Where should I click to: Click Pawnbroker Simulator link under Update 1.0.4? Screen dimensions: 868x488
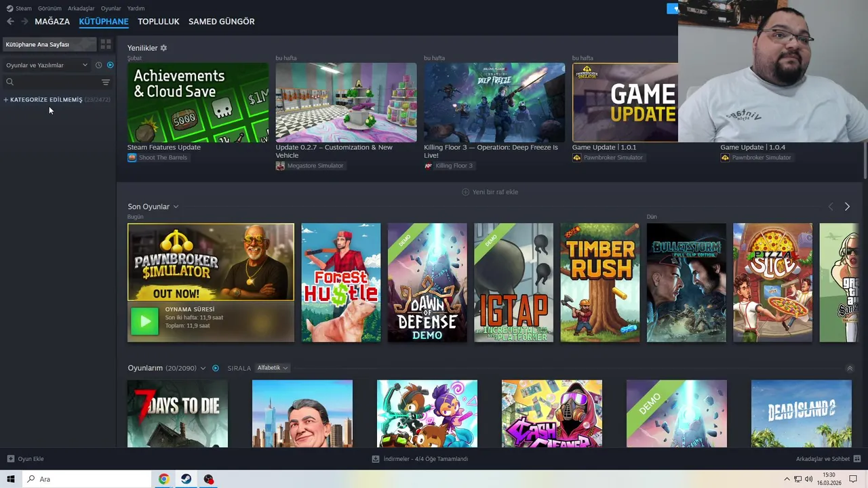pyautogui.click(x=756, y=157)
